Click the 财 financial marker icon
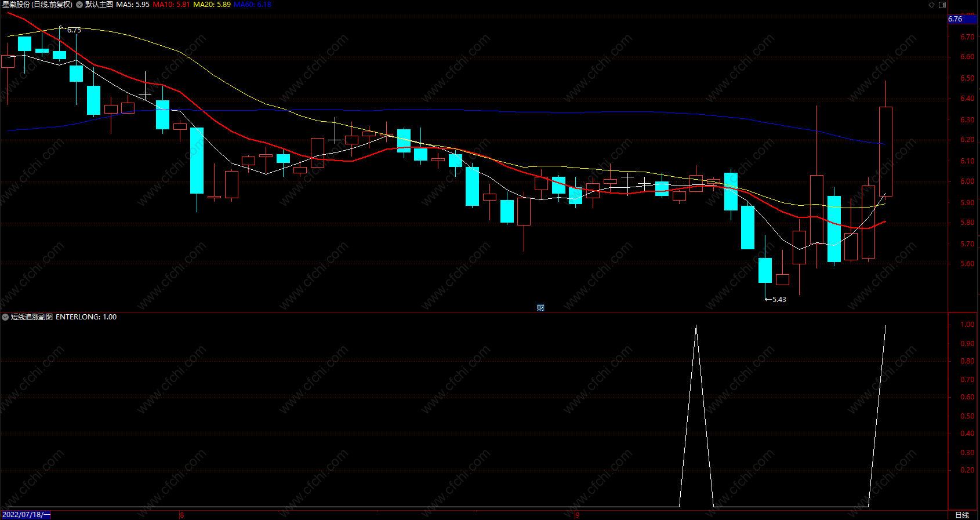 [x=540, y=308]
